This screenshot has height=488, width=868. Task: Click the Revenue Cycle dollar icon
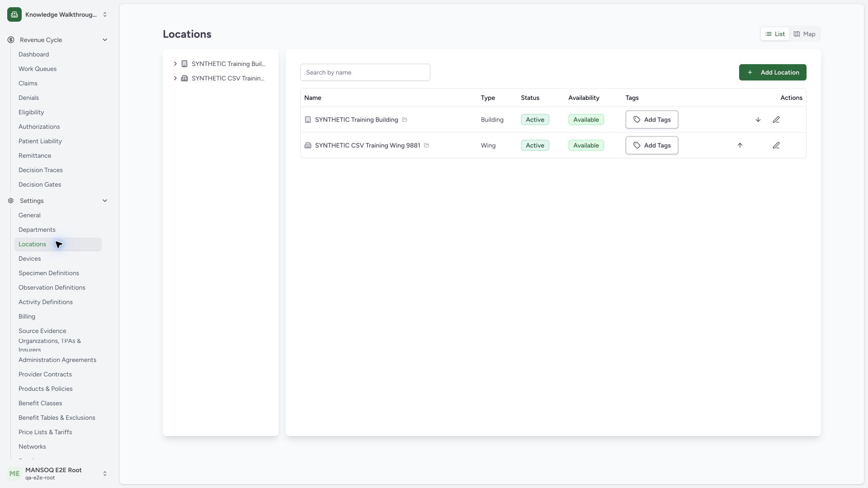click(11, 40)
